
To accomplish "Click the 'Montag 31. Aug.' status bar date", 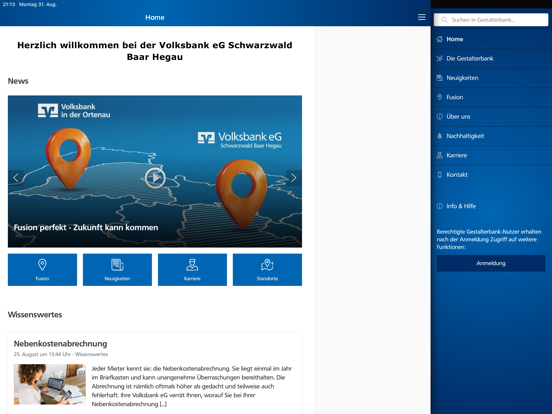I will (x=38, y=4).
